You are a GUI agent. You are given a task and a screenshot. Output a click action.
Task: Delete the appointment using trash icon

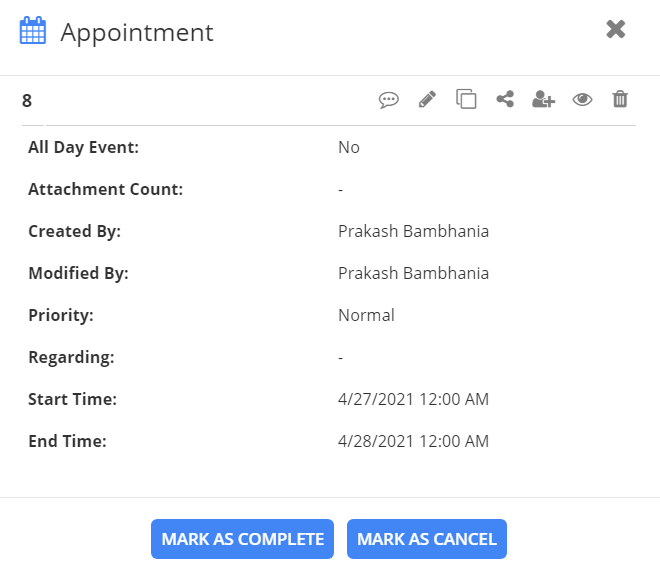(620, 99)
